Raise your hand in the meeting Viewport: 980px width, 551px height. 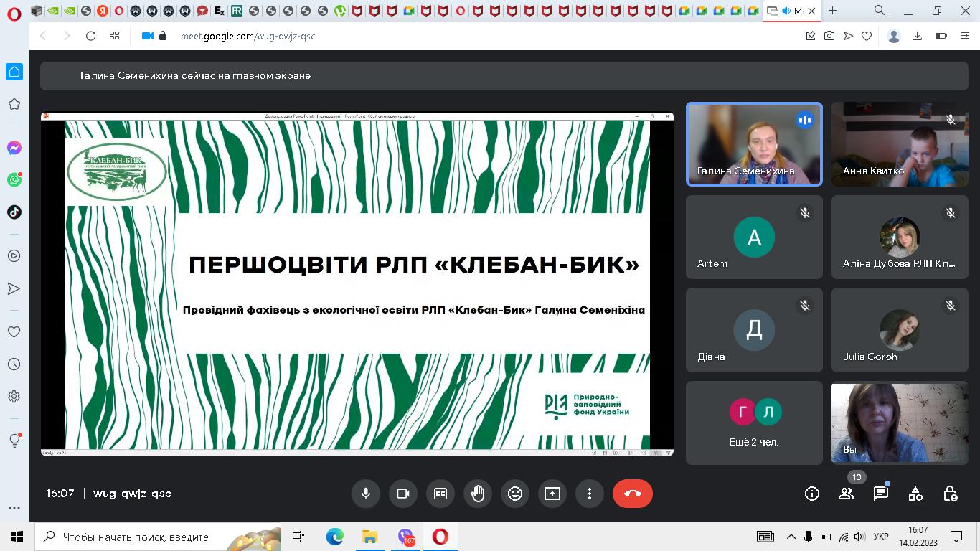tap(478, 494)
